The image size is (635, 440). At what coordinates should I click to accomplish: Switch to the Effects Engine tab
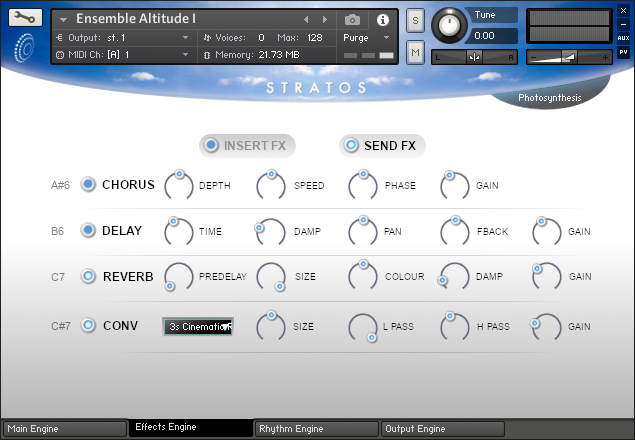pyautogui.click(x=190, y=427)
